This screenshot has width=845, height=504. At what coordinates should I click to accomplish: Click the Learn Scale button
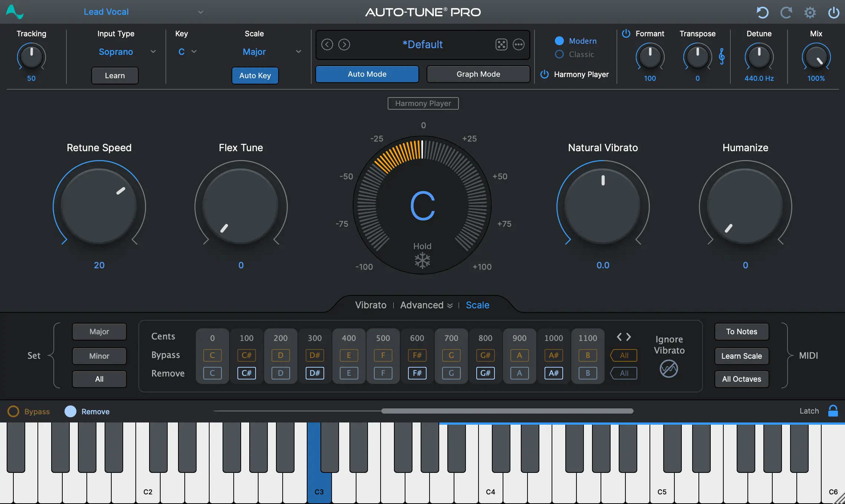(x=741, y=356)
